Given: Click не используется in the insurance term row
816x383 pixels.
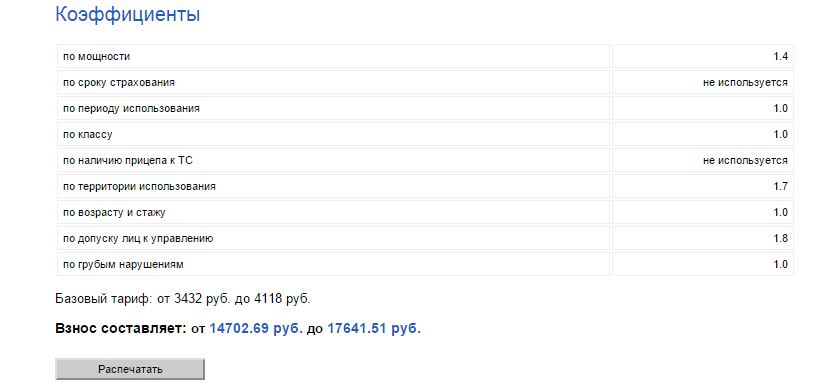Looking at the screenshot, I should click(x=745, y=82).
